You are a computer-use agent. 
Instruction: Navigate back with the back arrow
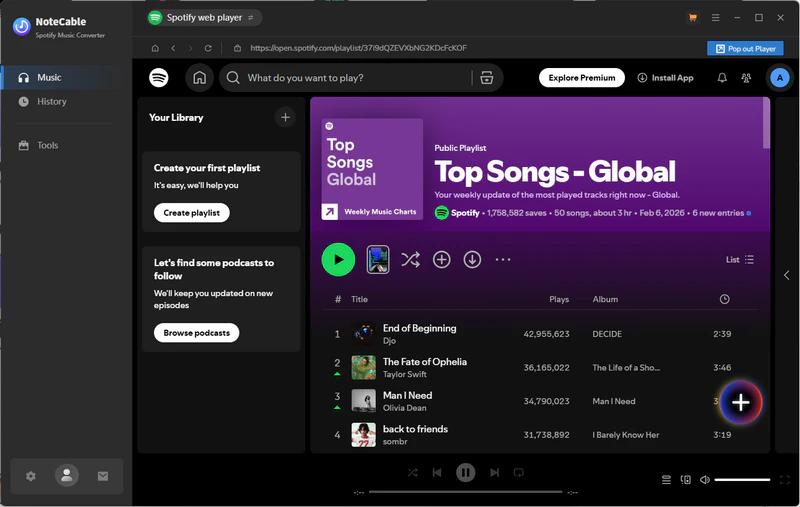tap(173, 48)
